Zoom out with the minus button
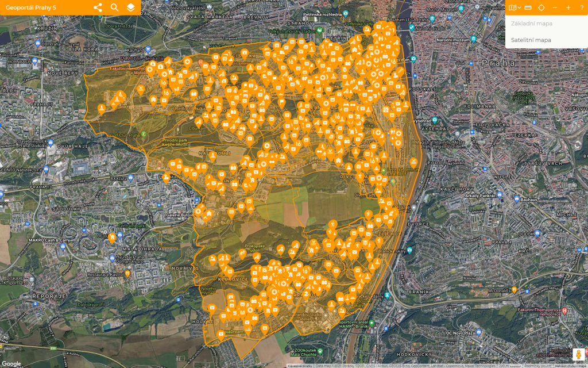 555,7
